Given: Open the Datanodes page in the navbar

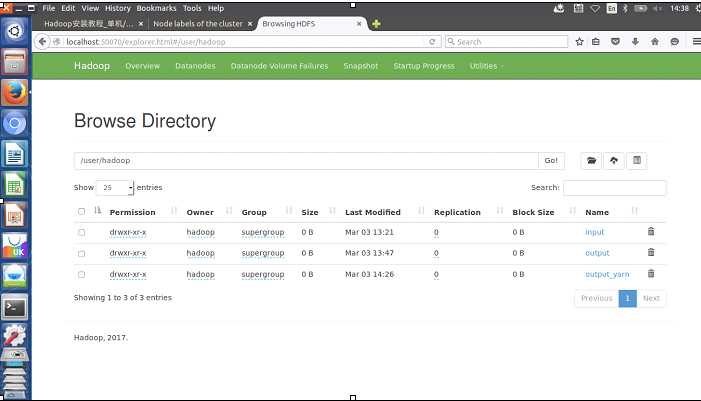Looking at the screenshot, I should click(x=195, y=66).
